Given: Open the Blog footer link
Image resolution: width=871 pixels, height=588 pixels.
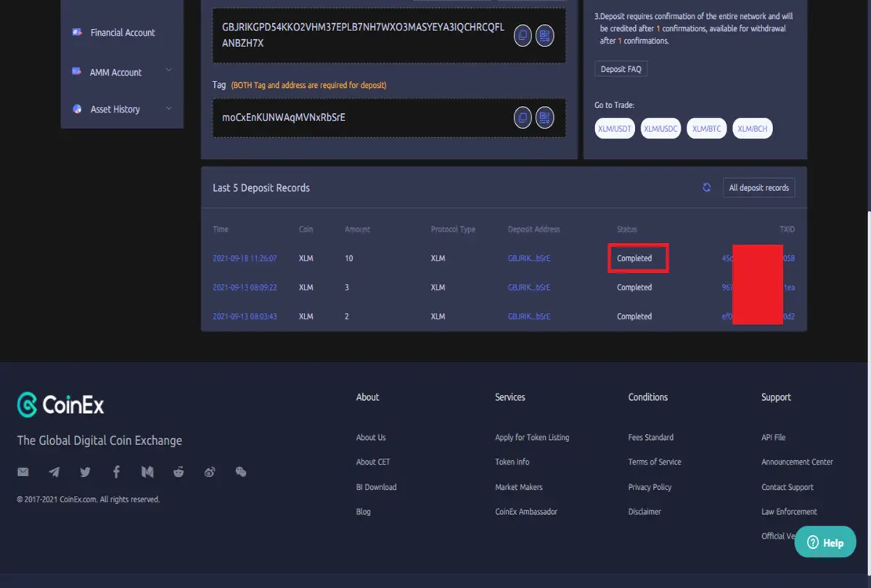Looking at the screenshot, I should point(364,512).
